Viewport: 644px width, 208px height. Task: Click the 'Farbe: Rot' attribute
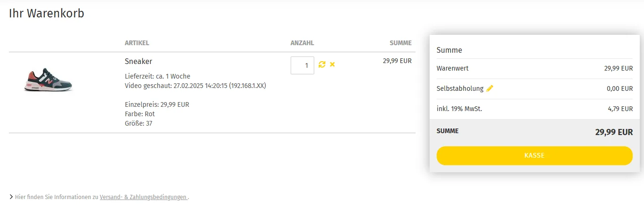point(140,114)
